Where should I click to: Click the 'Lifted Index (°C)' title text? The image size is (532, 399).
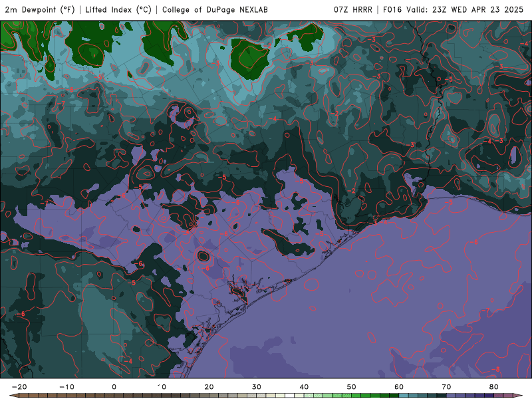[x=118, y=10]
